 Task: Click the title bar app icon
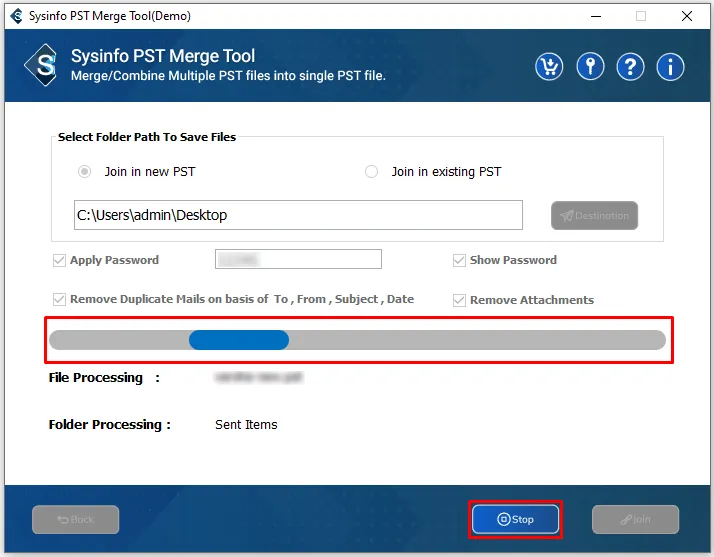[x=16, y=16]
